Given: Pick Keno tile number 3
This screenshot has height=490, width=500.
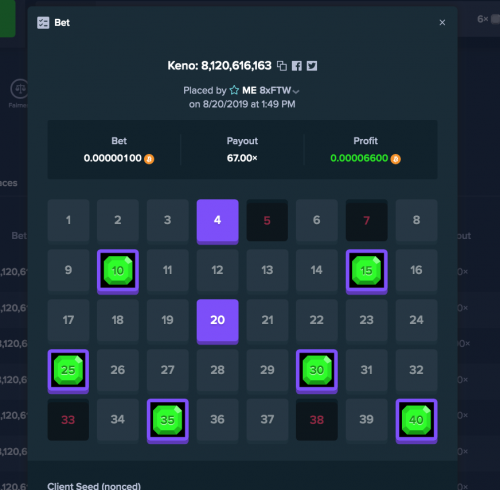Looking at the screenshot, I should pos(168,220).
